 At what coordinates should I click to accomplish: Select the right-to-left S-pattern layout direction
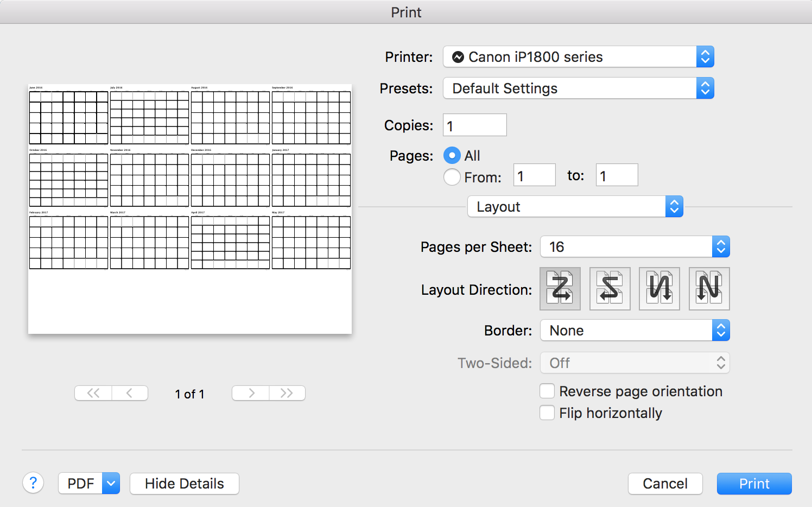[x=610, y=289]
